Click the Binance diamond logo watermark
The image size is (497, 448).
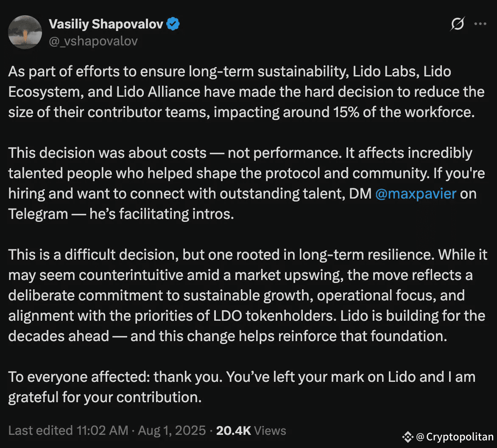408,437
